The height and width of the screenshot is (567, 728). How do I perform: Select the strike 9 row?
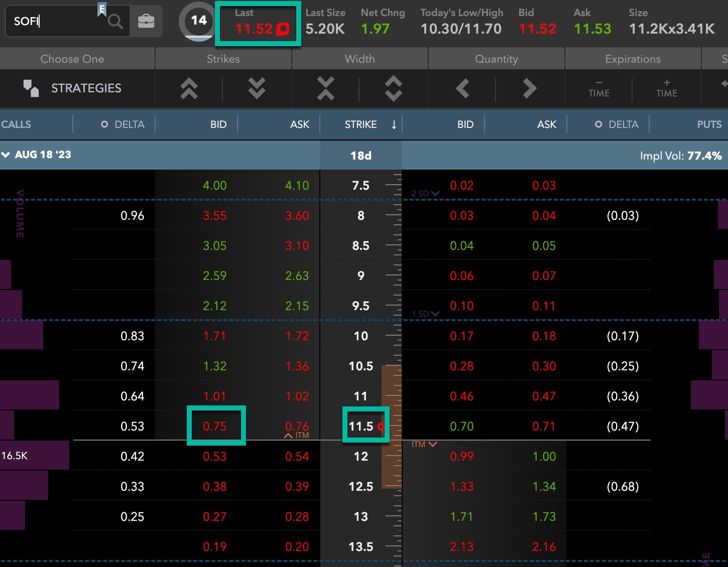click(361, 276)
